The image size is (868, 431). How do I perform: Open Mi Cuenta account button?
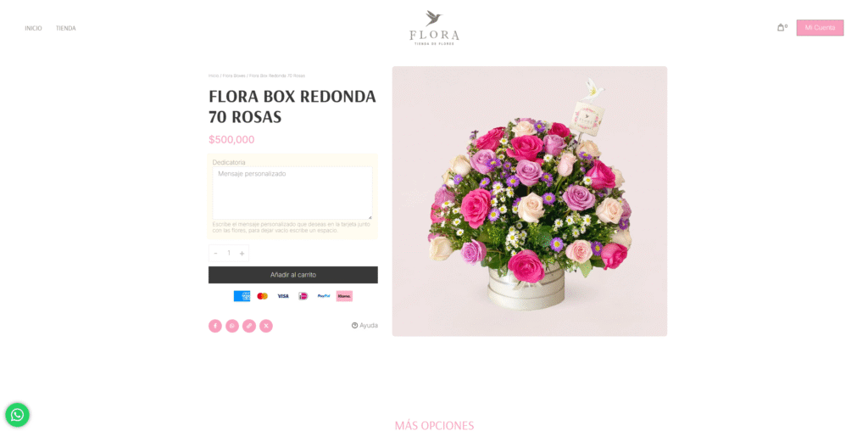[x=820, y=28]
